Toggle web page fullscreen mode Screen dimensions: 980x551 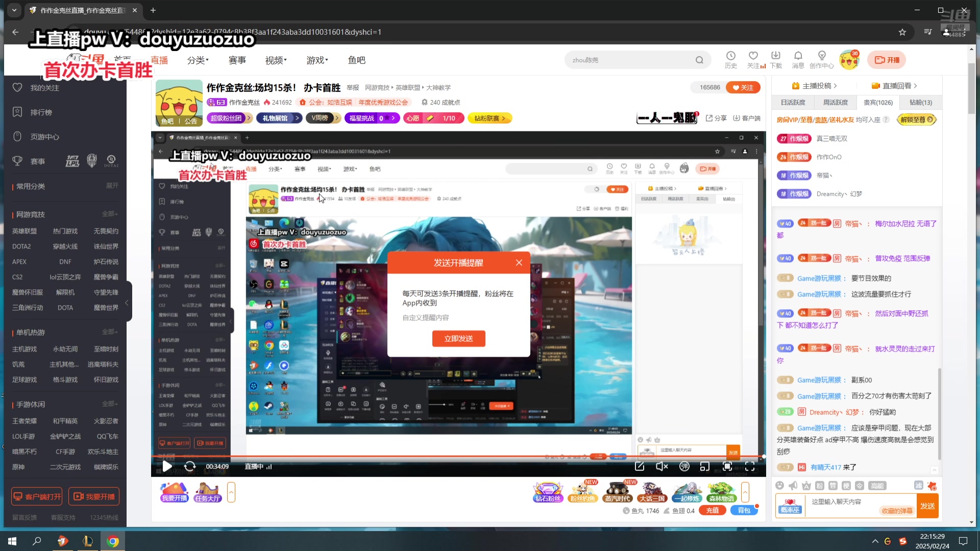tap(727, 466)
